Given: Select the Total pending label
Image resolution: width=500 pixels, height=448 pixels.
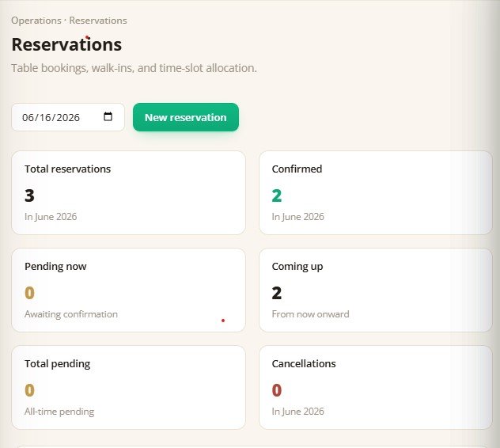Looking at the screenshot, I should [58, 364].
